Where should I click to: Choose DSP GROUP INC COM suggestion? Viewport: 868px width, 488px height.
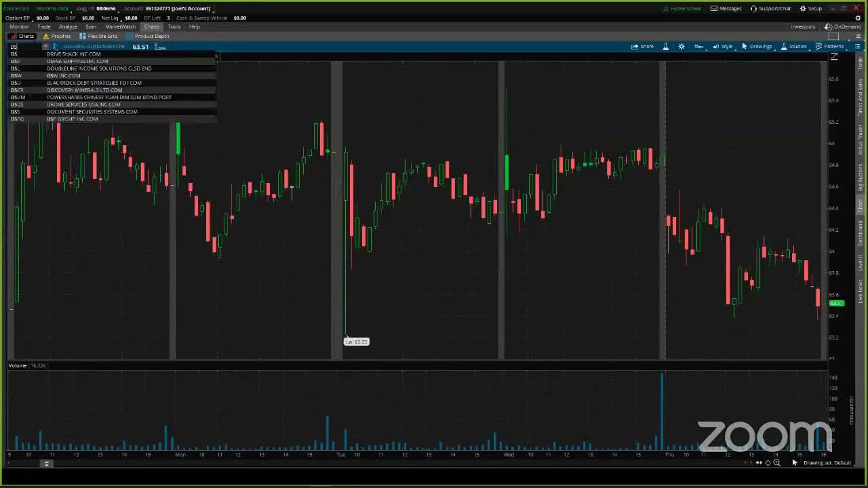point(113,119)
